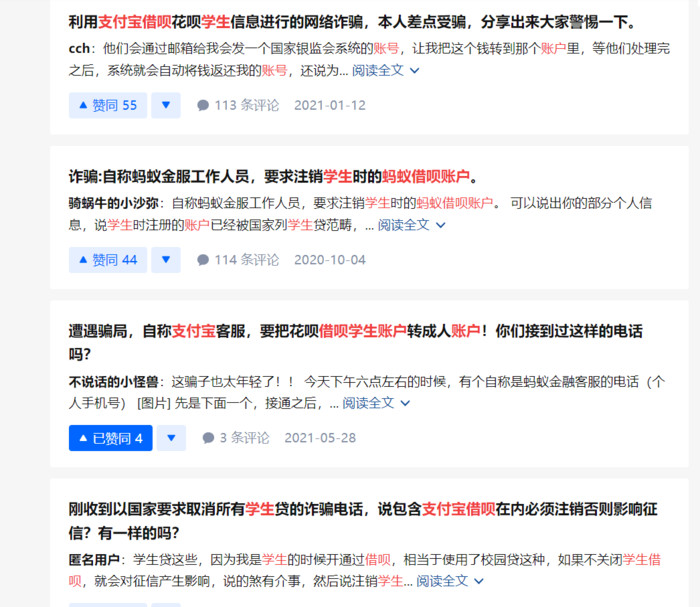Upvote the answer showing 赞同 44
This screenshot has width=700, height=607.
pyautogui.click(x=108, y=260)
